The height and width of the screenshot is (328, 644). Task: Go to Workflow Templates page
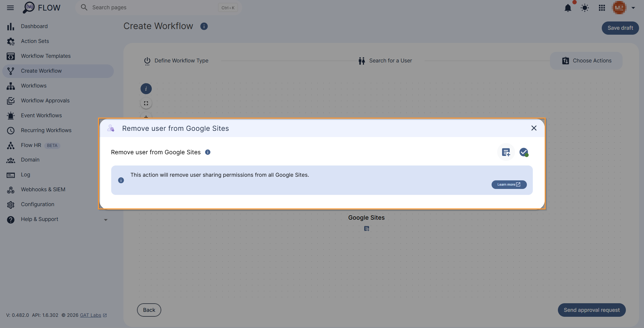(x=46, y=56)
